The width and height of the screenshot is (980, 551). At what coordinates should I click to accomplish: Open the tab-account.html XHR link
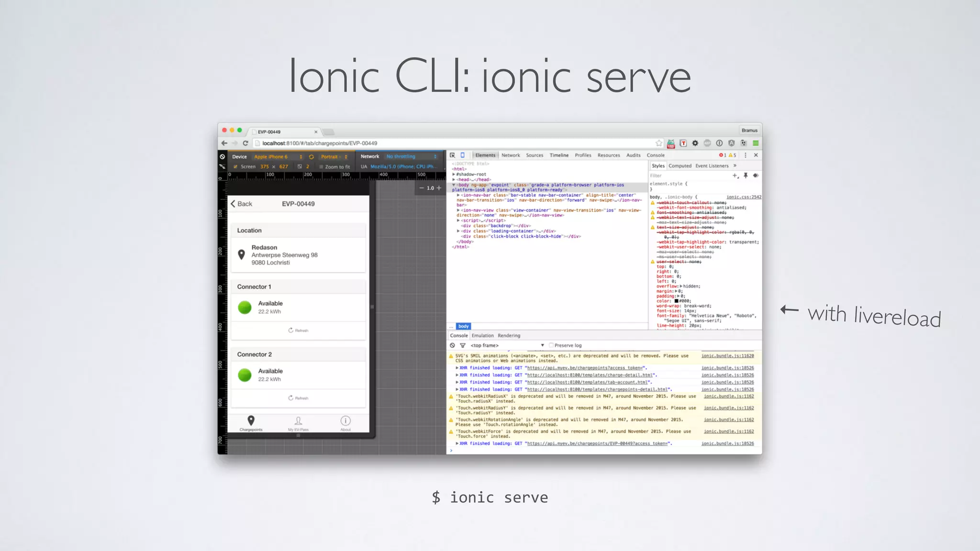[x=588, y=382]
